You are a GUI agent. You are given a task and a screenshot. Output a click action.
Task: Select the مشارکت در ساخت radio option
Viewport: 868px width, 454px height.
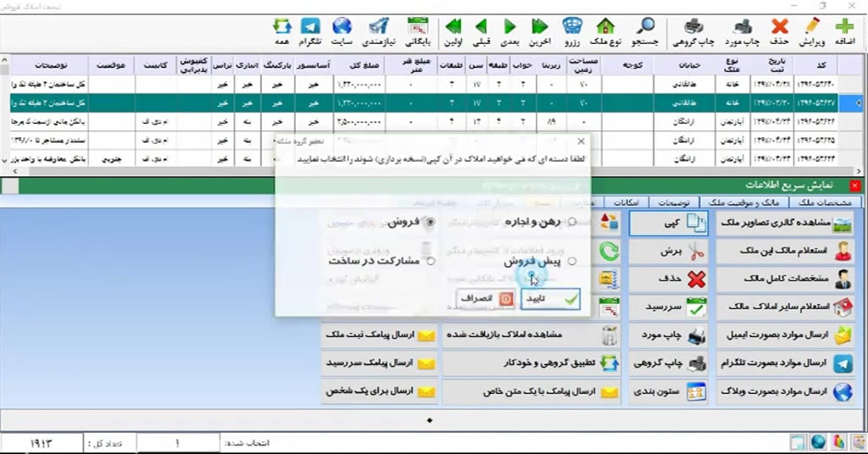point(431,263)
